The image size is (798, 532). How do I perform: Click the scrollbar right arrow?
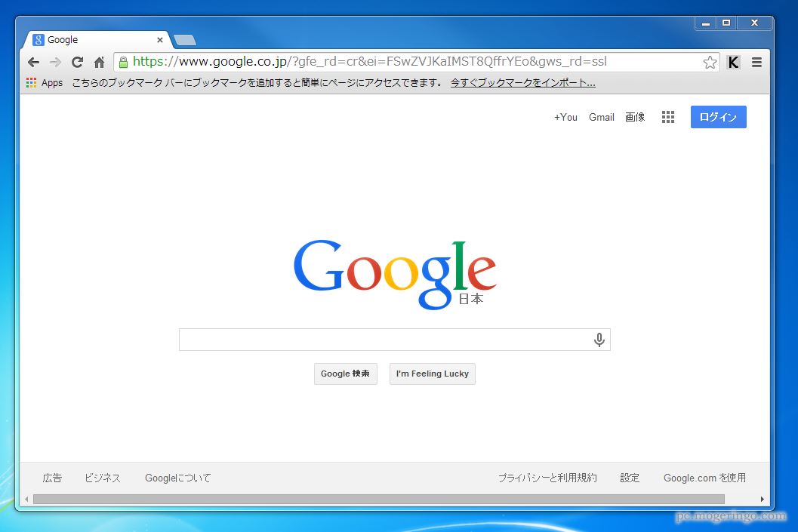point(762,500)
